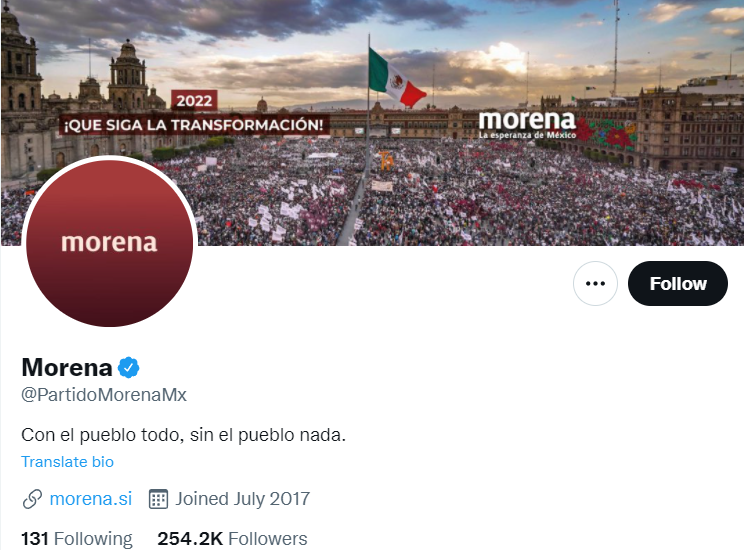Viewport: 744px width, 550px height.
Task: Click the 2022 label in banner
Action: pos(194,101)
